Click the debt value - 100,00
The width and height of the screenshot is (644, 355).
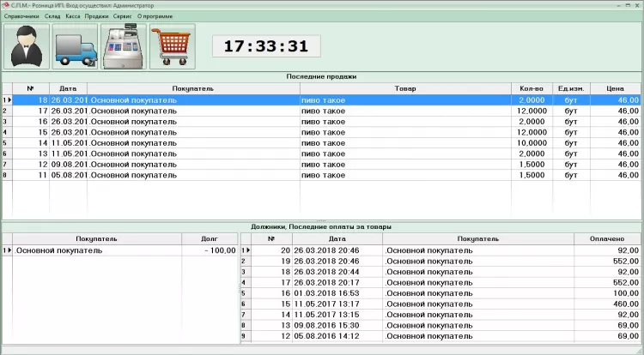click(220, 250)
